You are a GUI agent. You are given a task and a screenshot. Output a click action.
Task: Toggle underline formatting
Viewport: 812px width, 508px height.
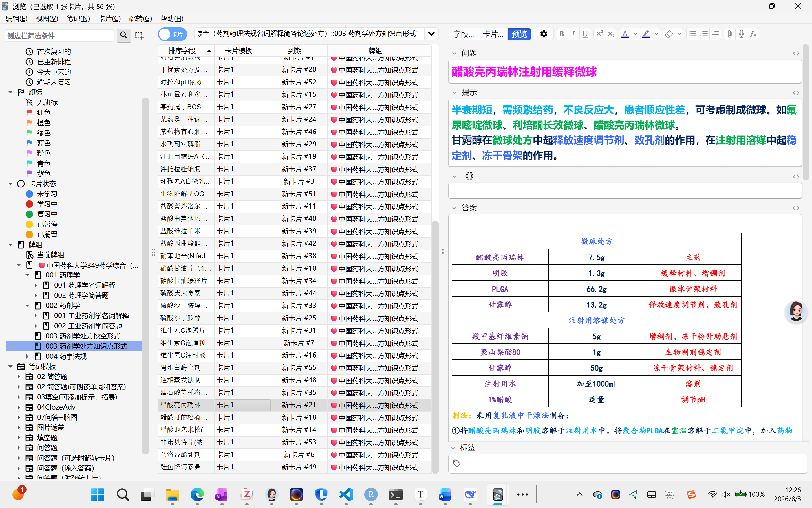tap(585, 34)
